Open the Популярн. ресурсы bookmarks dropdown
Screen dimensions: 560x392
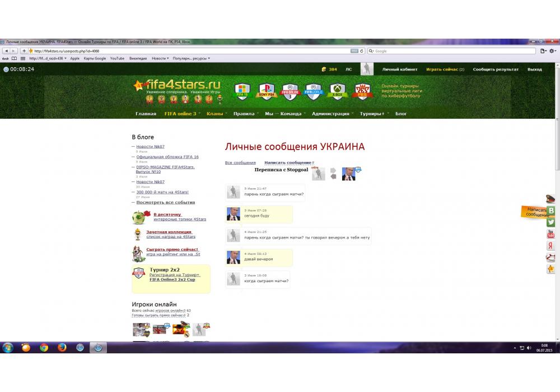[x=192, y=59]
